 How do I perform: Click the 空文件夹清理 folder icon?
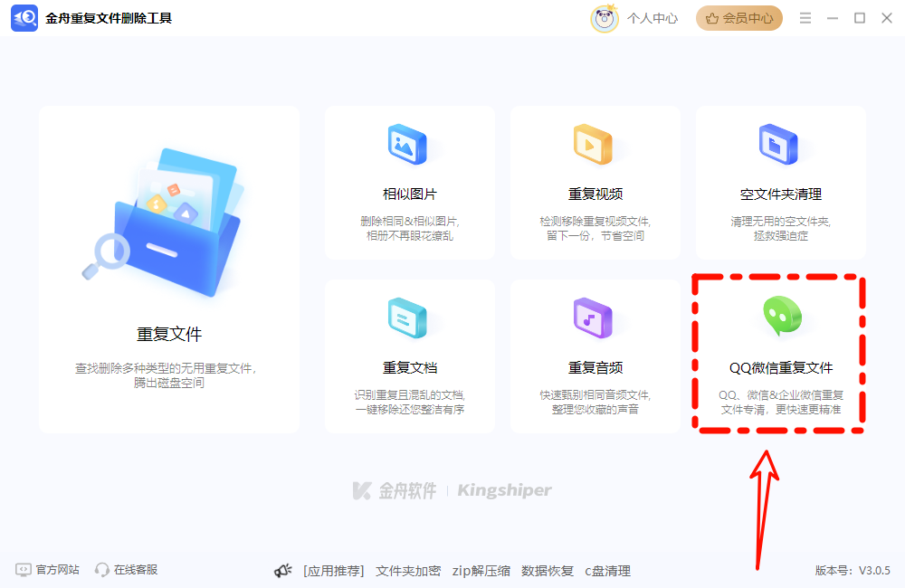[x=778, y=144]
